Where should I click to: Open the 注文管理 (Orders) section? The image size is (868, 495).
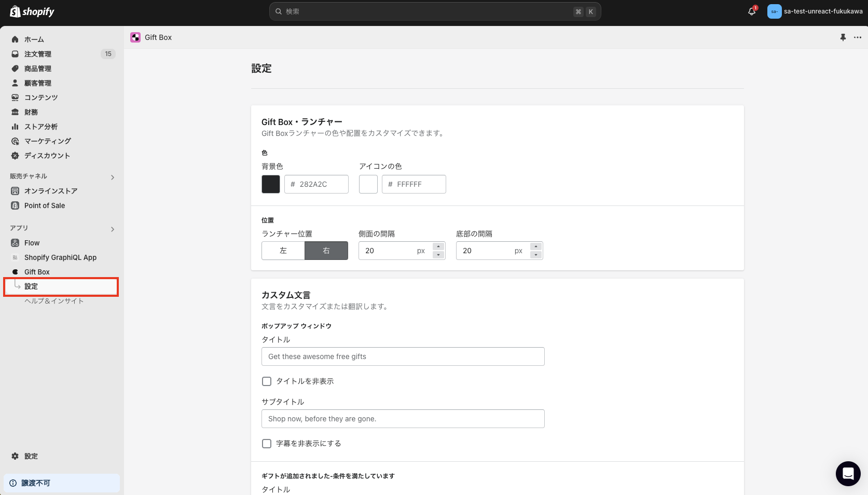[36, 53]
